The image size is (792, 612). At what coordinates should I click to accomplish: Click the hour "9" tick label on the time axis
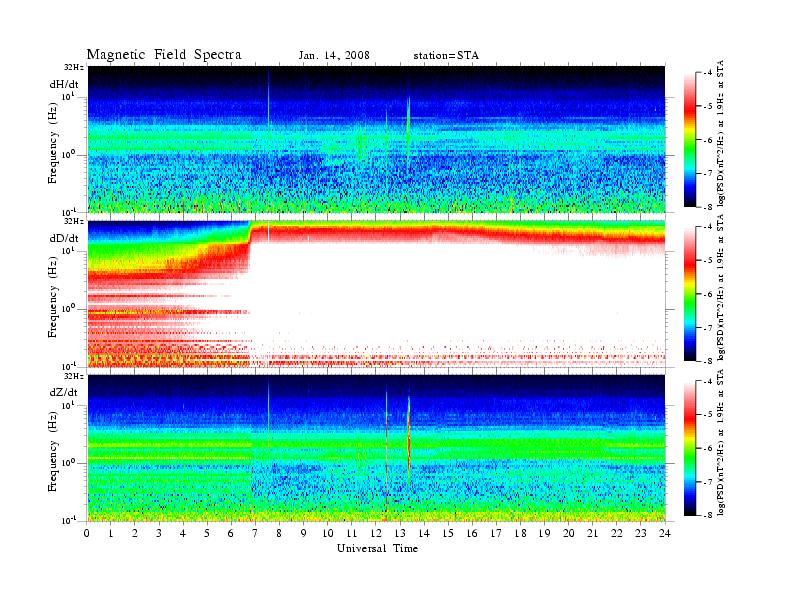coord(304,534)
